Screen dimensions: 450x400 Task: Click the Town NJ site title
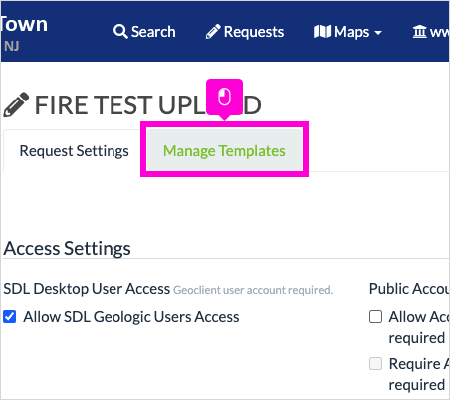click(x=24, y=33)
